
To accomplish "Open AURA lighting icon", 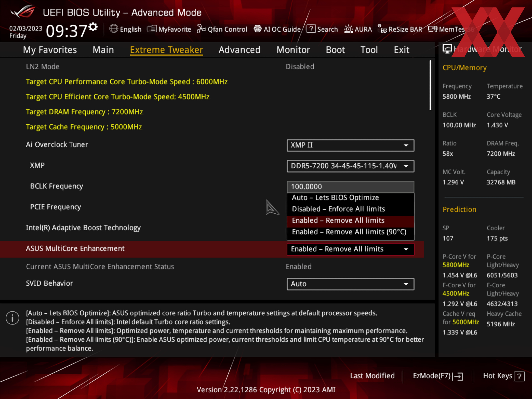I will (348, 29).
